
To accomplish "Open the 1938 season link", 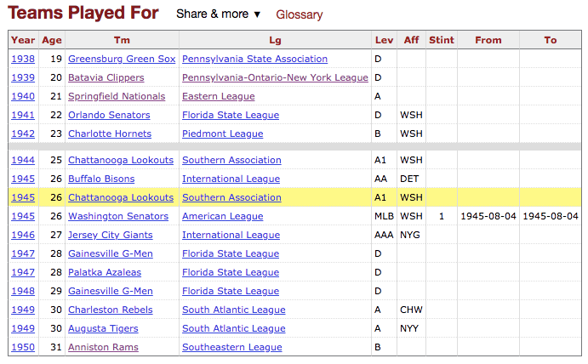I will (x=23, y=59).
